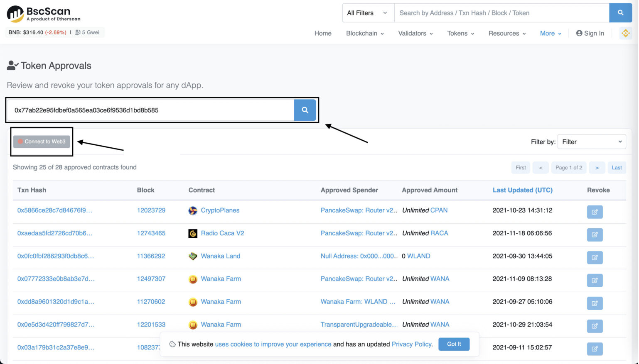Click the Connect to Web3 button

coord(42,142)
